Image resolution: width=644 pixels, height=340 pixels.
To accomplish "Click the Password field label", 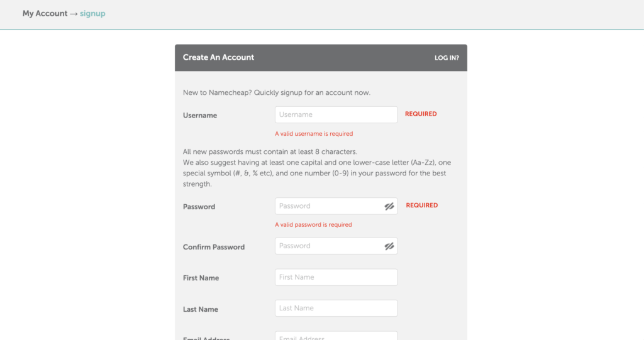I will pos(199,207).
